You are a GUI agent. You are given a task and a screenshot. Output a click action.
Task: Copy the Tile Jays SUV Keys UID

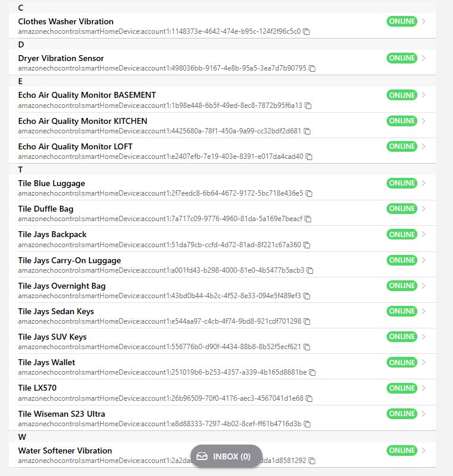tap(307, 347)
